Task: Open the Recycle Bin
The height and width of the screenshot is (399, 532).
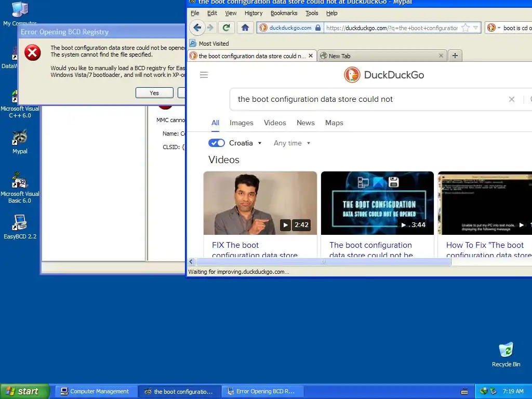Action: [x=506, y=354]
